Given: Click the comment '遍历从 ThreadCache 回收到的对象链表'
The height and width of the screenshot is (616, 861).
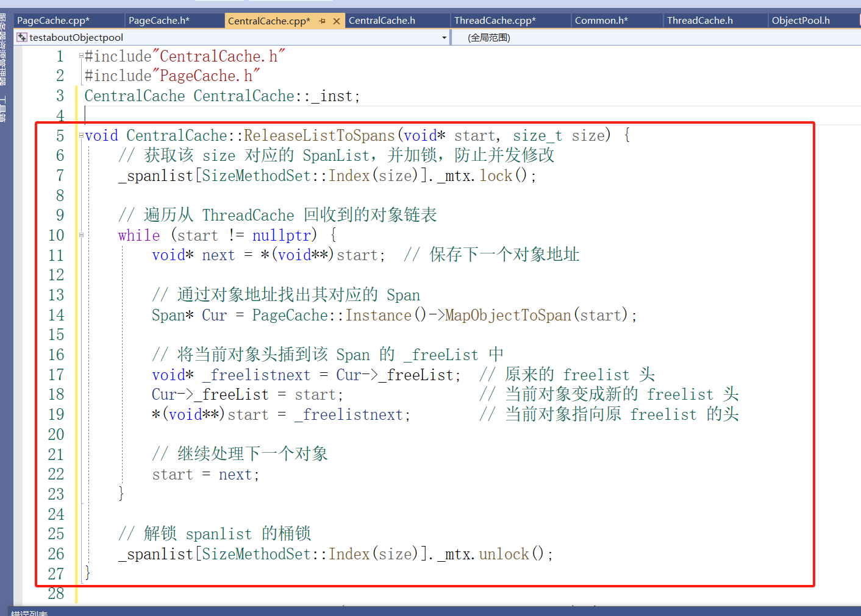Looking at the screenshot, I should (278, 215).
